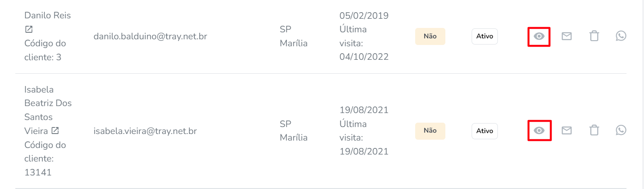Toggle Ativo status for Danilo Reis
Image resolution: width=644 pixels, height=189 pixels.
[485, 36]
